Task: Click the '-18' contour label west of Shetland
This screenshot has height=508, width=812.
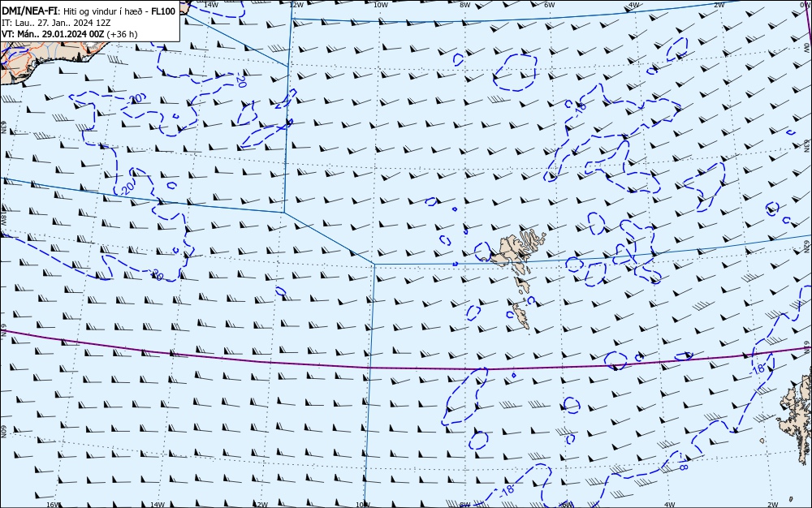Action: point(758,369)
